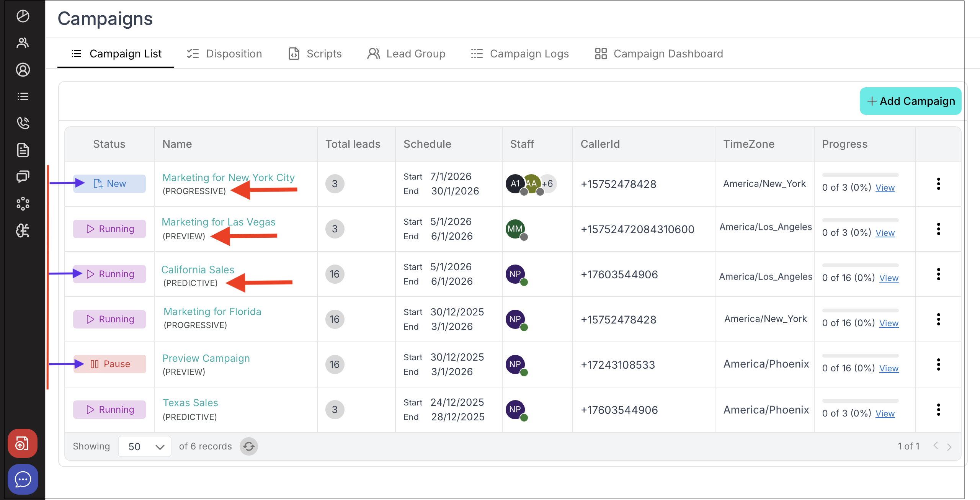The width and height of the screenshot is (980, 500).
Task: Open the blue live chat bubble button
Action: point(23,479)
